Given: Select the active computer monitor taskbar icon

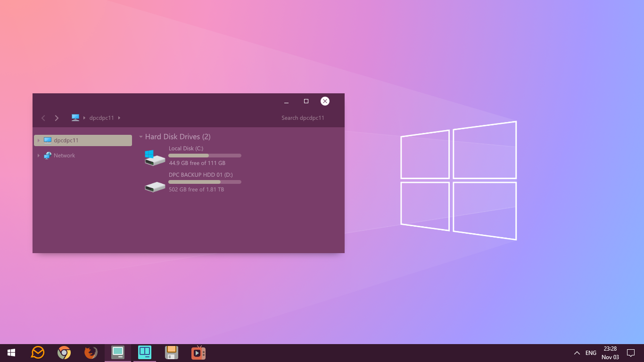Looking at the screenshot, I should coord(118,352).
